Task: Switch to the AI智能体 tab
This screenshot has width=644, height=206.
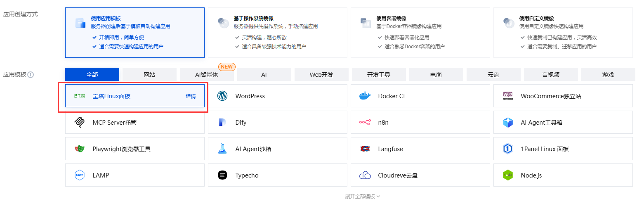Action: [x=207, y=75]
